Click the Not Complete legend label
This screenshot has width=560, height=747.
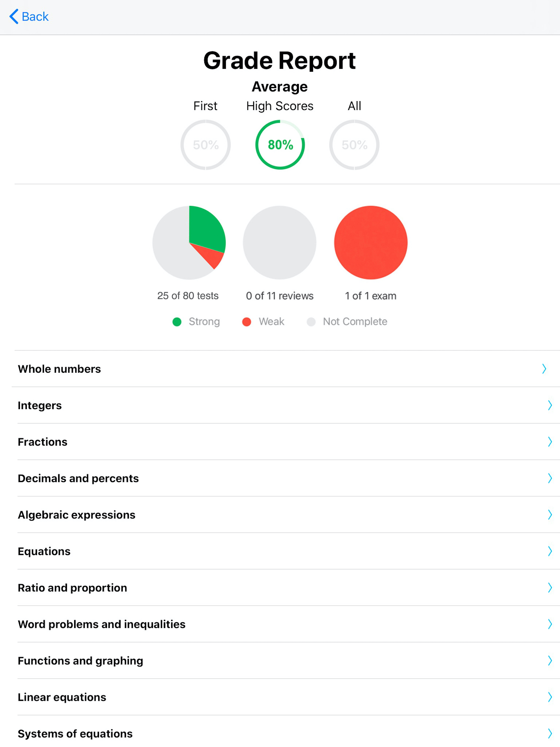click(x=355, y=322)
